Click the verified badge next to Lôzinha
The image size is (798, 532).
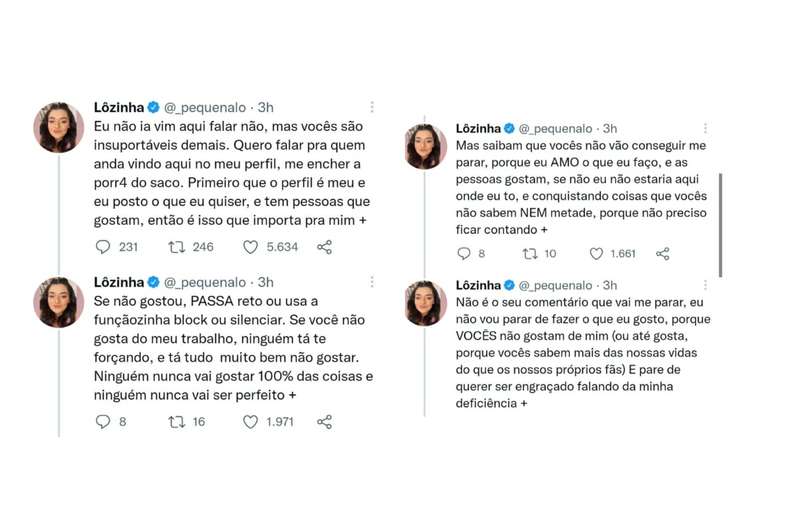coord(154,106)
